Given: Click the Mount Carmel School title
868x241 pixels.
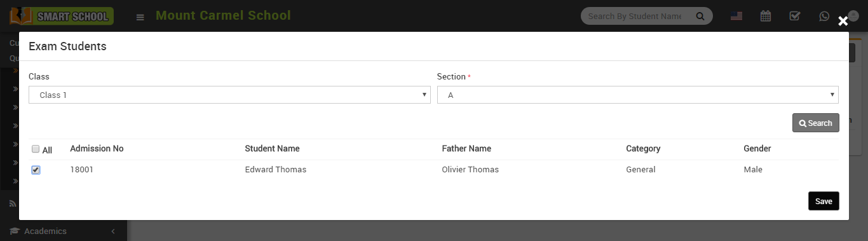Looking at the screenshot, I should tap(223, 15).
